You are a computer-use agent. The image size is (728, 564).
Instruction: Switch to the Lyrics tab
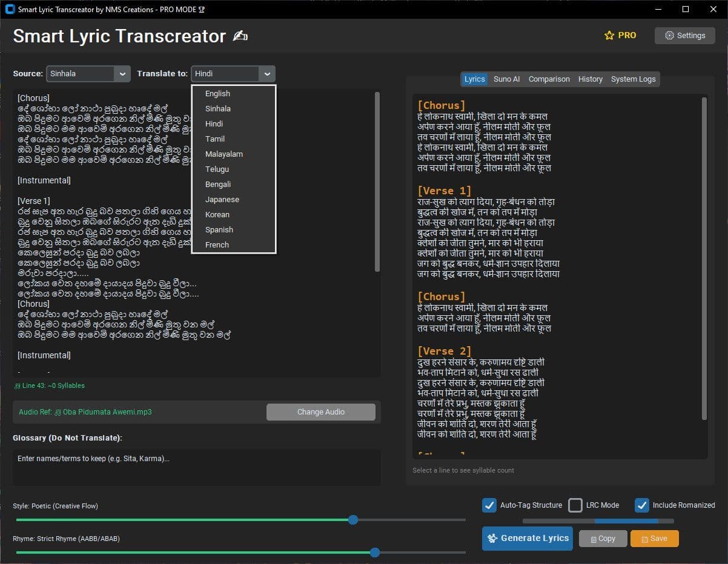pos(474,79)
